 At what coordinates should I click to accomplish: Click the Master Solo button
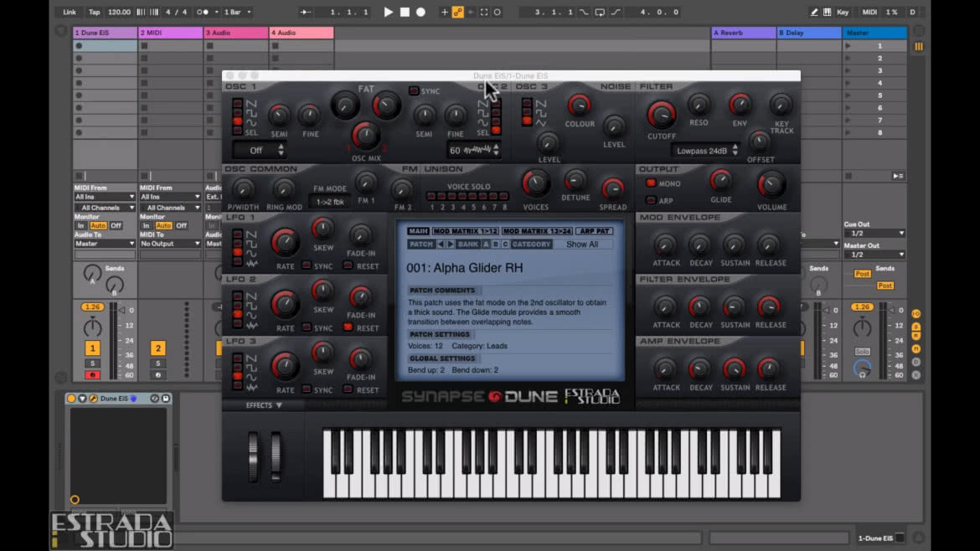pyautogui.click(x=863, y=352)
